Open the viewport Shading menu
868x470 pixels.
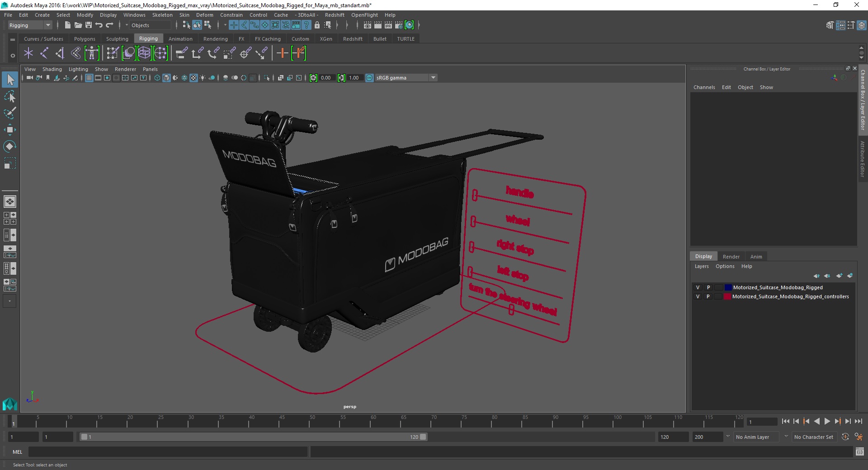(x=52, y=69)
